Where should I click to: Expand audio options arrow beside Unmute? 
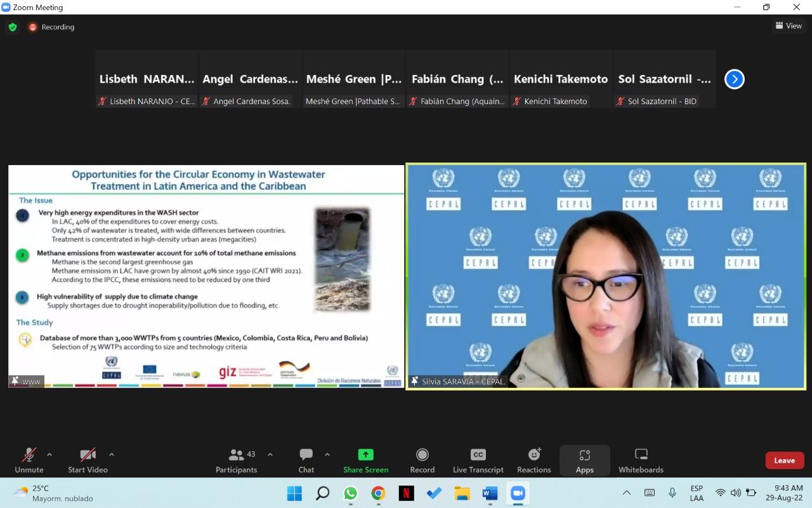[x=49, y=455]
